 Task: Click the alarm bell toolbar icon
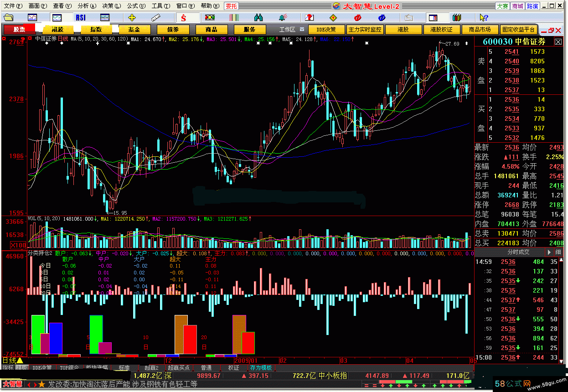(x=283, y=18)
